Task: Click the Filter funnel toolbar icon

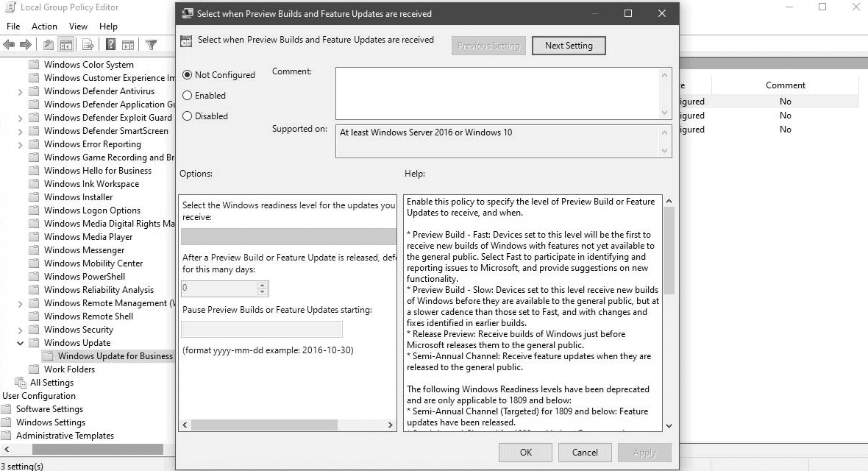Action: point(151,45)
